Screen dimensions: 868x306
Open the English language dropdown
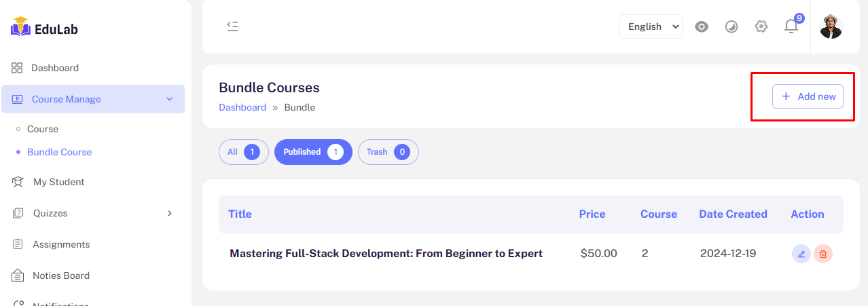[651, 26]
